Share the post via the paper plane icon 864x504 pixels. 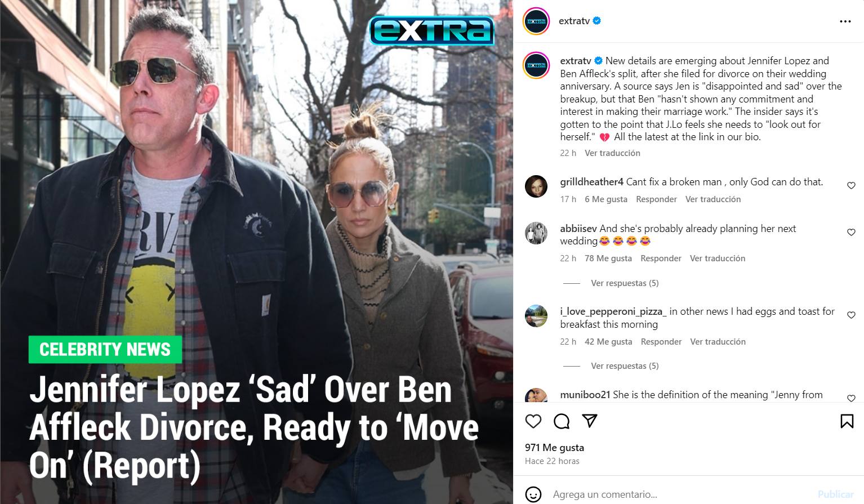click(x=590, y=421)
